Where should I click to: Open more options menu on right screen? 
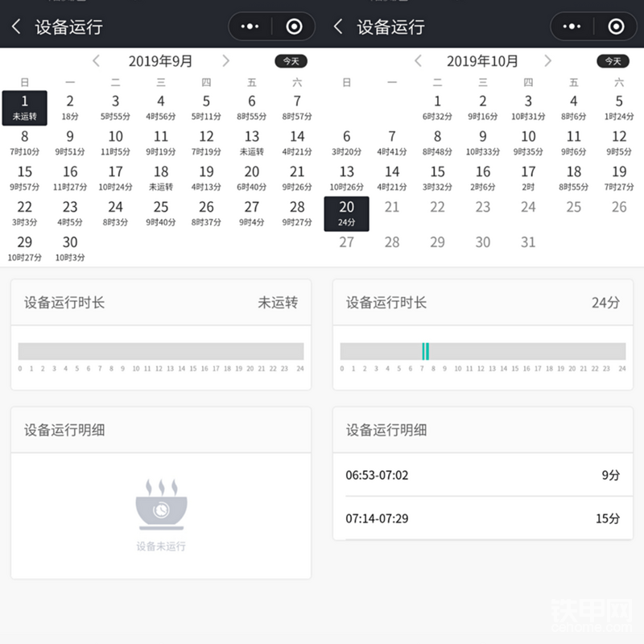[x=572, y=27]
